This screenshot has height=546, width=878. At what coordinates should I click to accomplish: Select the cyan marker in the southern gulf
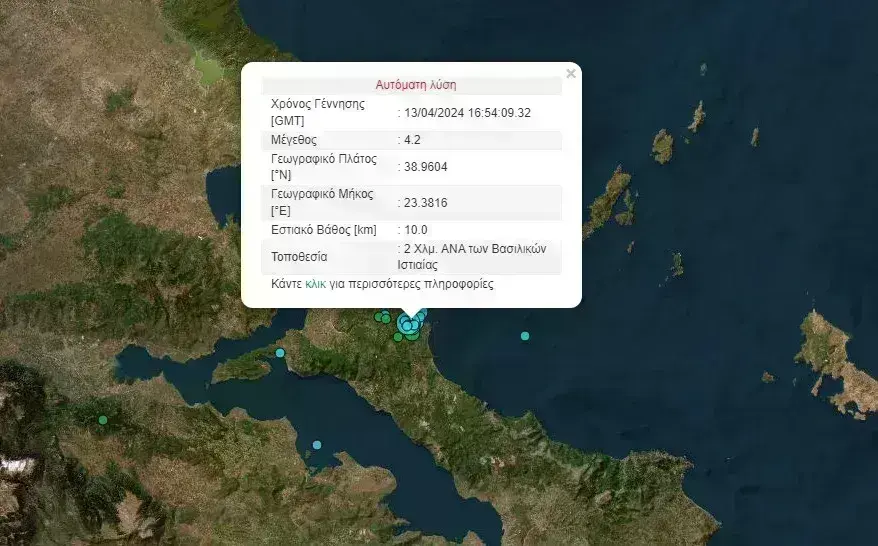coord(317,445)
